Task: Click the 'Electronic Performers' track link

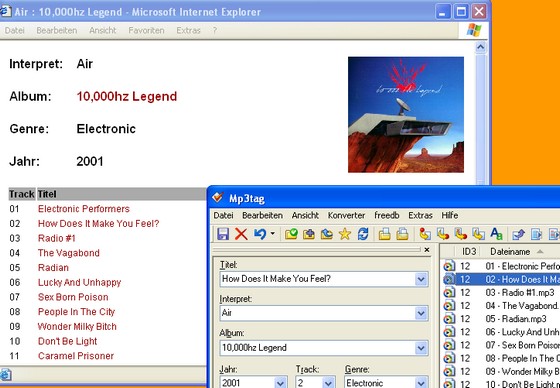Action: [84, 209]
